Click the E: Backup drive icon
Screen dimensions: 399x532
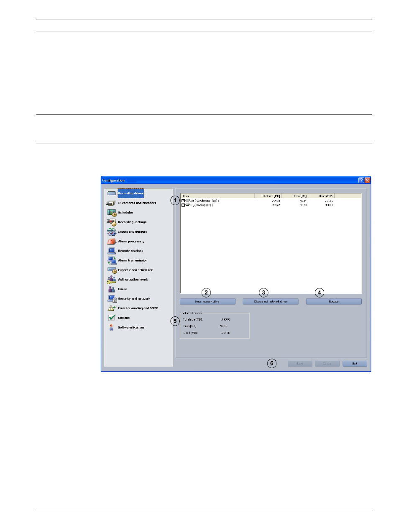pyautogui.click(x=187, y=205)
